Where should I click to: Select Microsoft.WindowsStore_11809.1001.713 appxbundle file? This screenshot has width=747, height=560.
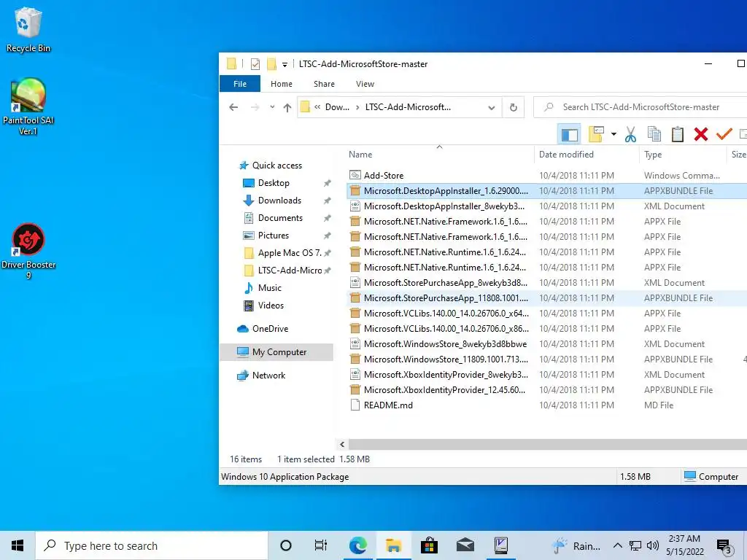tap(446, 359)
